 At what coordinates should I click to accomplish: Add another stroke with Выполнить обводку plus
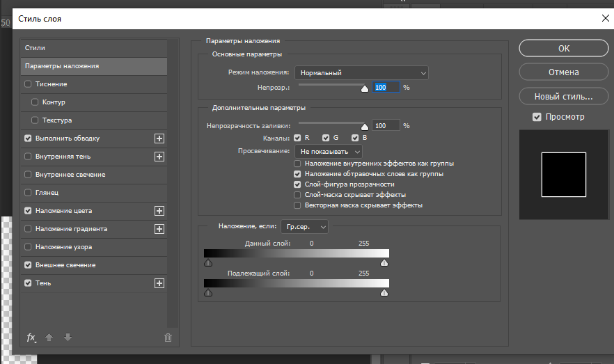tap(159, 139)
